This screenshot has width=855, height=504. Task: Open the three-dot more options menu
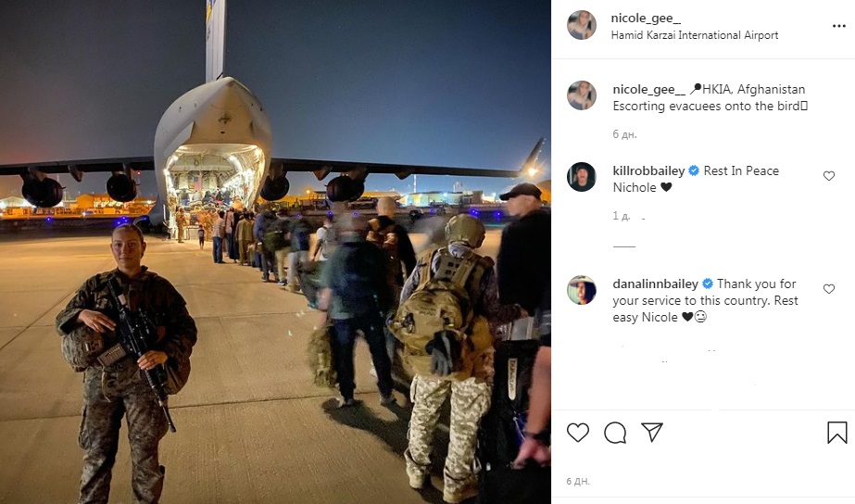pos(839,26)
